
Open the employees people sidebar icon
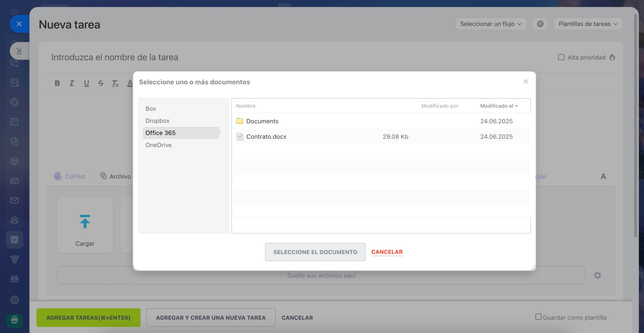coord(15,220)
